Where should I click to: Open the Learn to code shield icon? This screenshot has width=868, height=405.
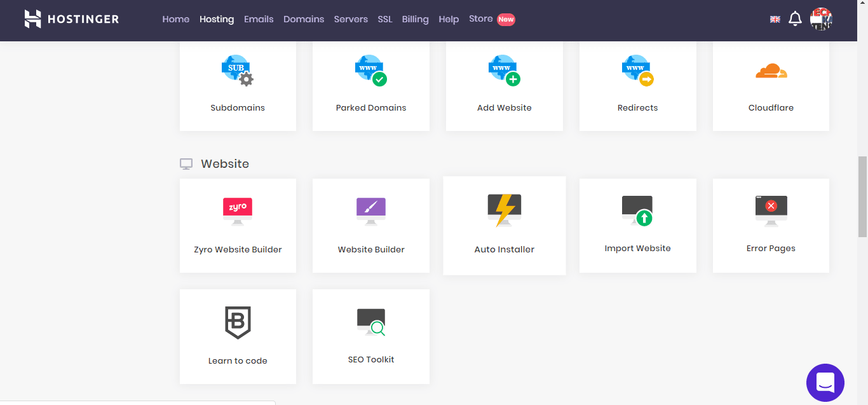(238, 322)
